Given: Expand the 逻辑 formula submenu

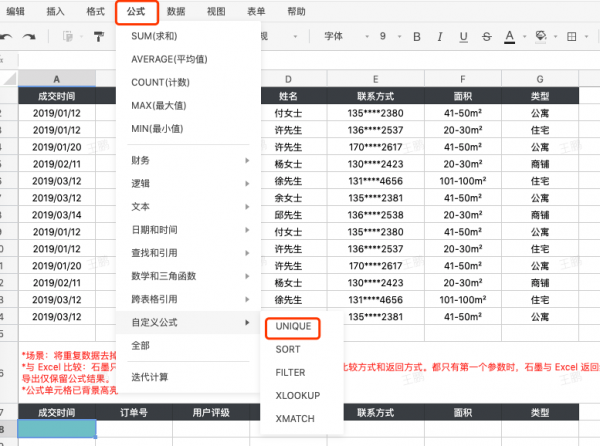Looking at the screenshot, I should click(x=188, y=184).
